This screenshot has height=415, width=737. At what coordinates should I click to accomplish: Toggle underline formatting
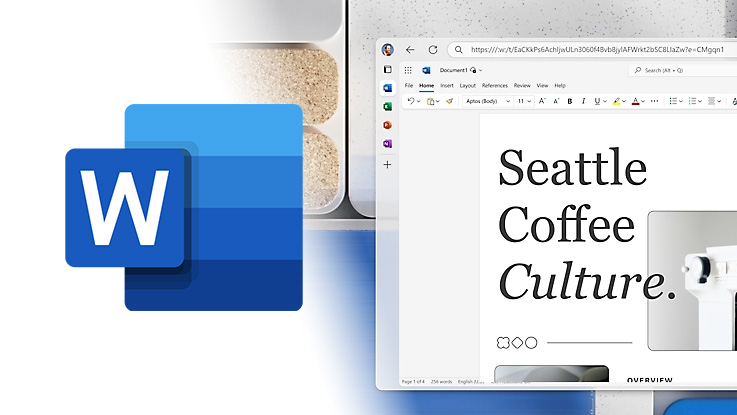click(x=597, y=101)
